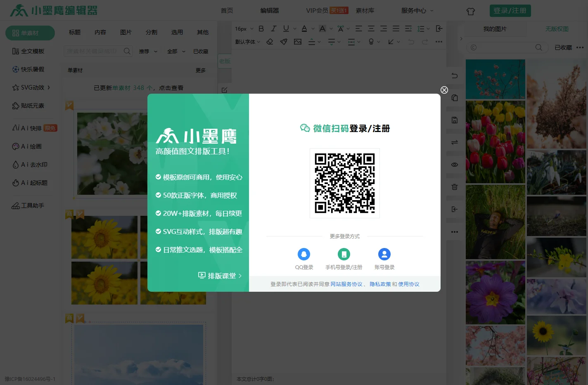Switch to 内容 material tab
Viewport: 588px width, 385px height.
[100, 32]
